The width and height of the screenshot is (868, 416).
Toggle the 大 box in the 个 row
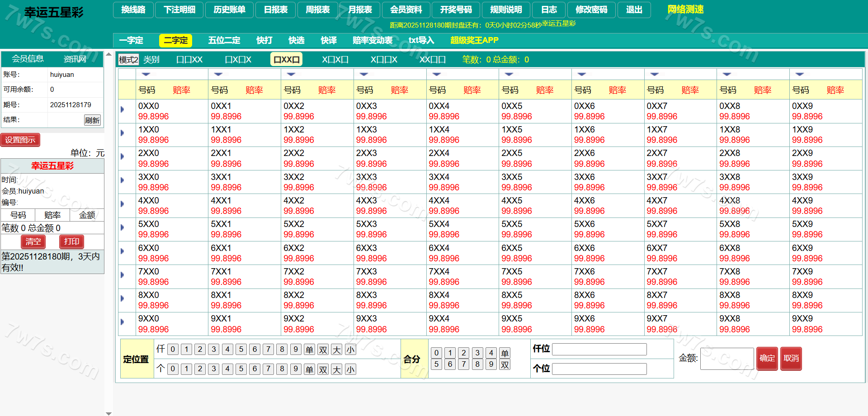[x=337, y=369]
